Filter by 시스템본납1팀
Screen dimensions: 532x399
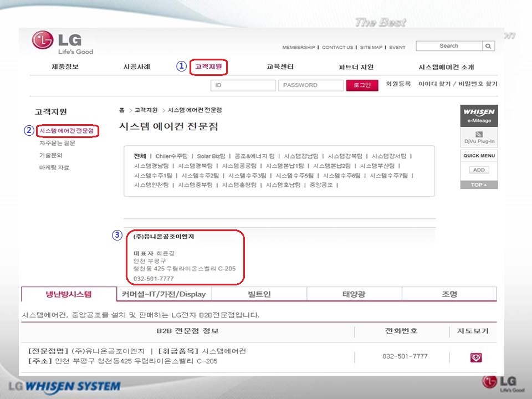coord(285,166)
